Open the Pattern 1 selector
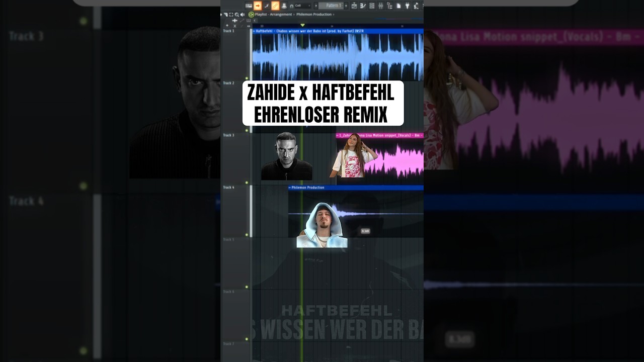644x362 pixels. click(331, 6)
